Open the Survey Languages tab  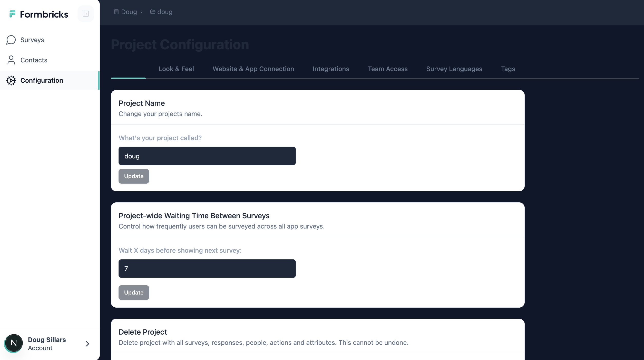point(454,69)
